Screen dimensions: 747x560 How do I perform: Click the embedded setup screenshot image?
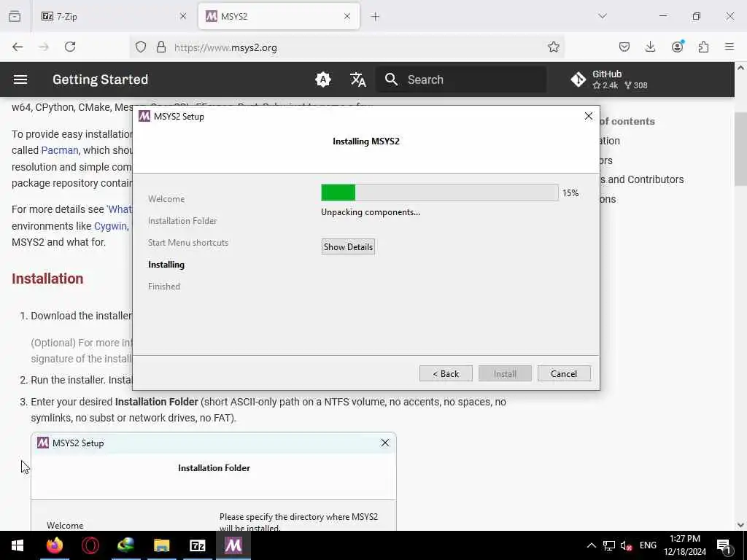tap(214, 481)
